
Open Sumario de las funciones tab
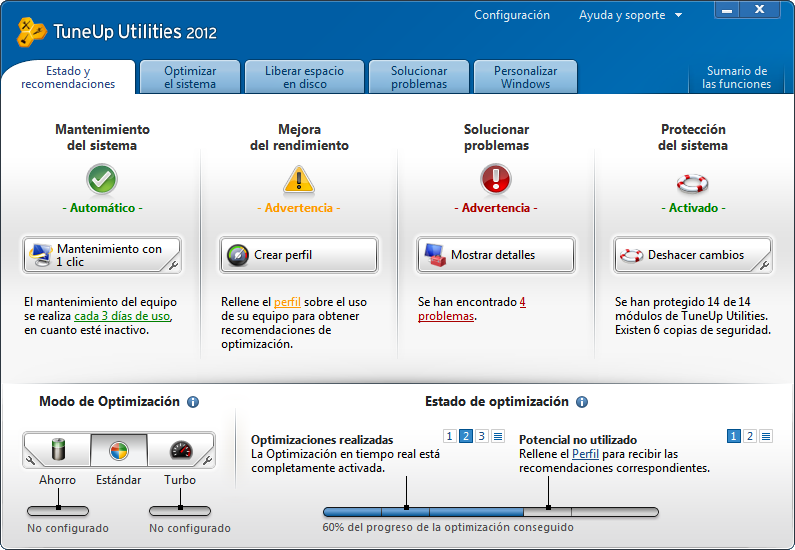(736, 77)
